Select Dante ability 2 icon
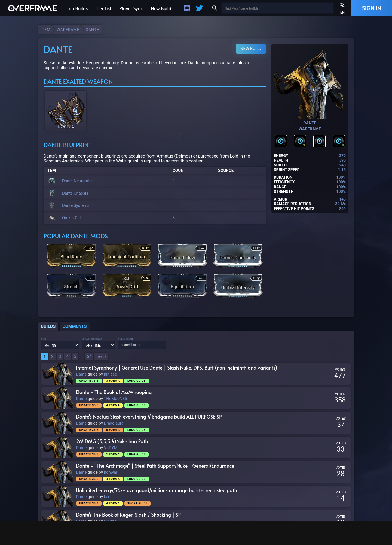 (x=300, y=141)
